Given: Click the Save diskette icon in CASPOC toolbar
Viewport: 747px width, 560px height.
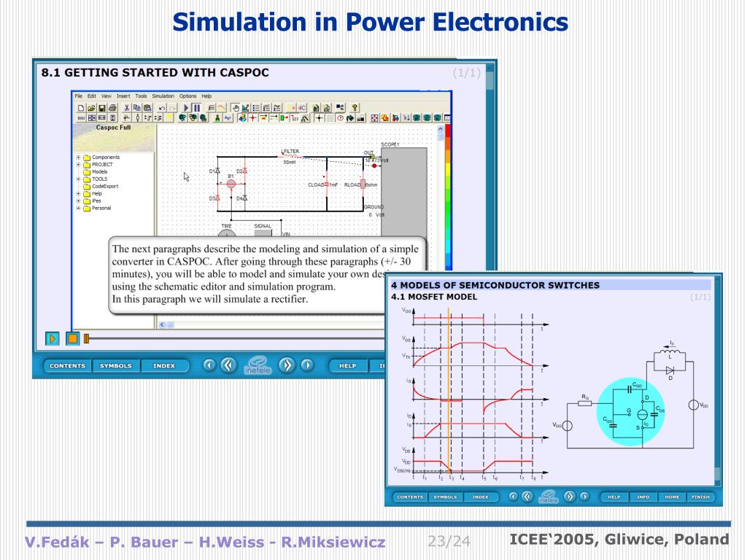Looking at the screenshot, I should point(102,108).
